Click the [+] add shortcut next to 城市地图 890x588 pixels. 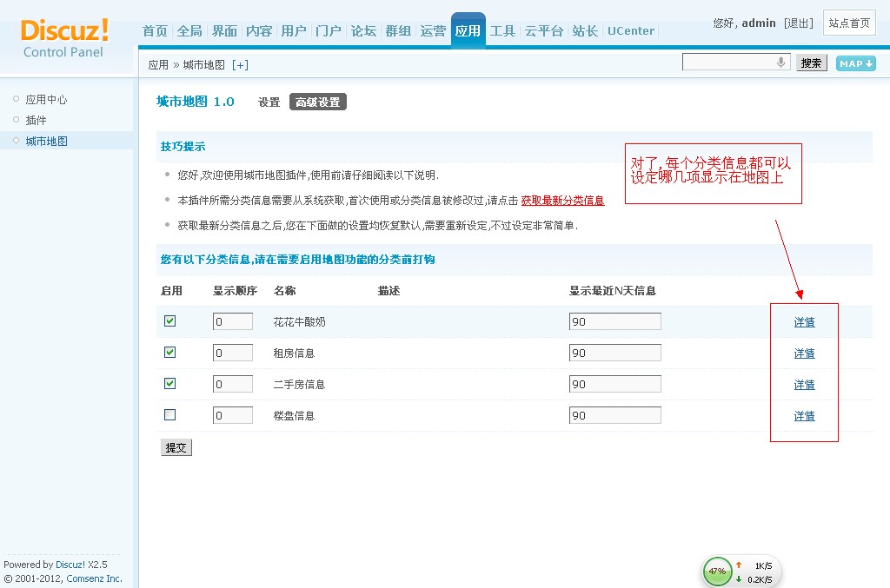pyautogui.click(x=240, y=65)
